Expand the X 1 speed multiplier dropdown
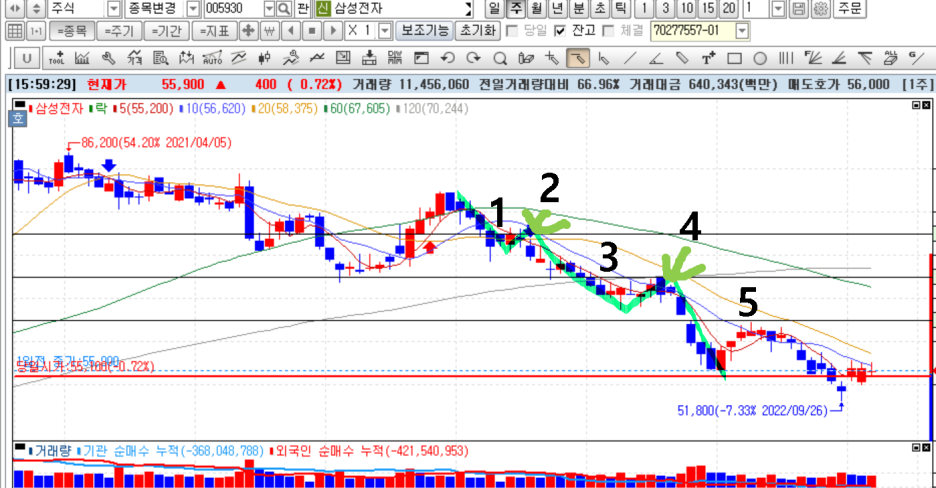This screenshot has height=488, width=936. pos(385,30)
